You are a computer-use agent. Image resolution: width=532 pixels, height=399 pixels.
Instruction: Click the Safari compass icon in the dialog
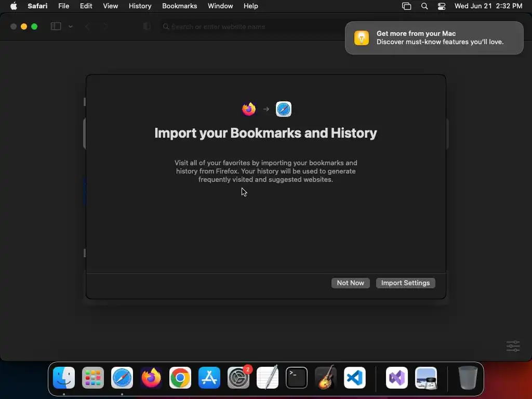(284, 109)
